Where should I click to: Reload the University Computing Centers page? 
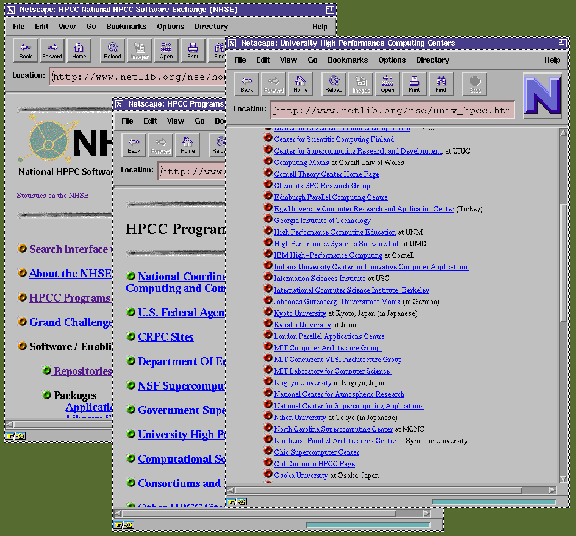[334, 84]
